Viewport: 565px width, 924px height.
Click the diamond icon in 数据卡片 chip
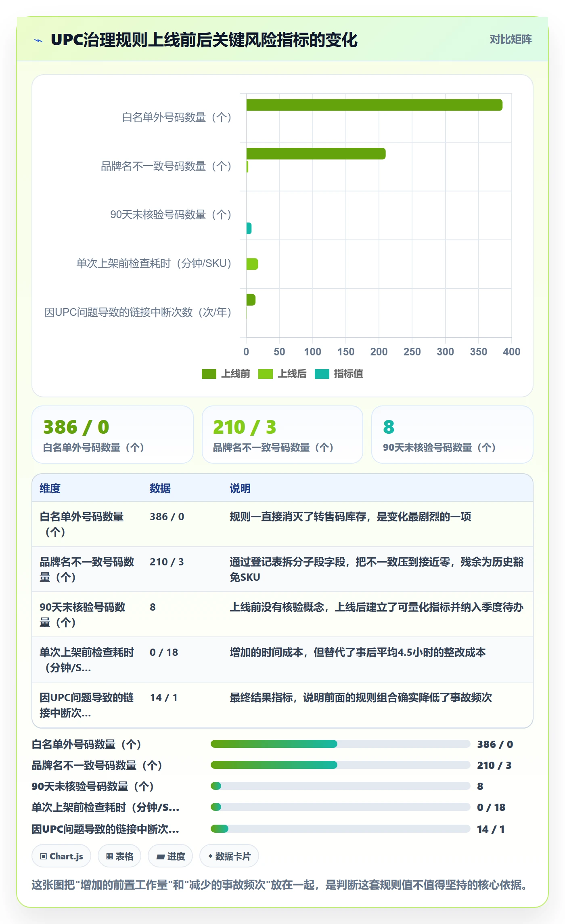pyautogui.click(x=210, y=856)
